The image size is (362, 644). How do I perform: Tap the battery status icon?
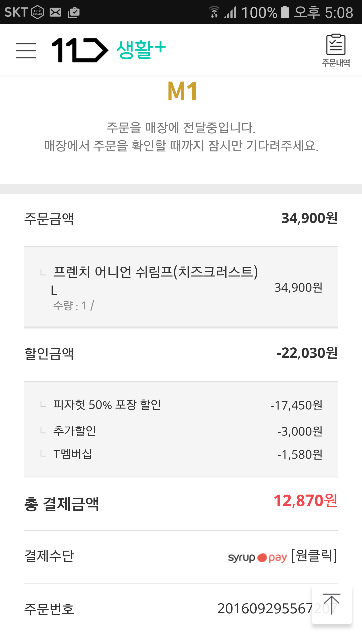coord(285,12)
